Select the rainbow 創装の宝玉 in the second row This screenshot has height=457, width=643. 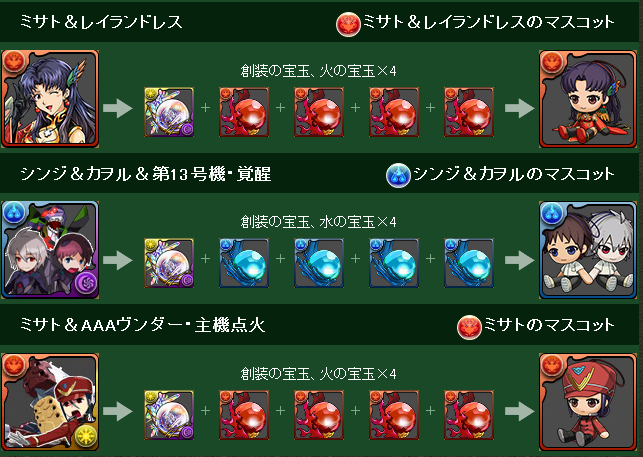click(x=169, y=263)
